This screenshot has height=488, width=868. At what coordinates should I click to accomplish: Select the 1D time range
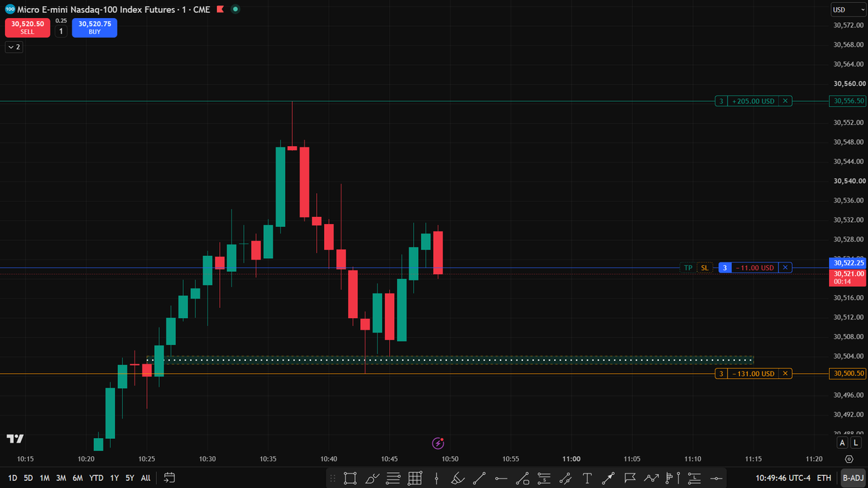[13, 478]
